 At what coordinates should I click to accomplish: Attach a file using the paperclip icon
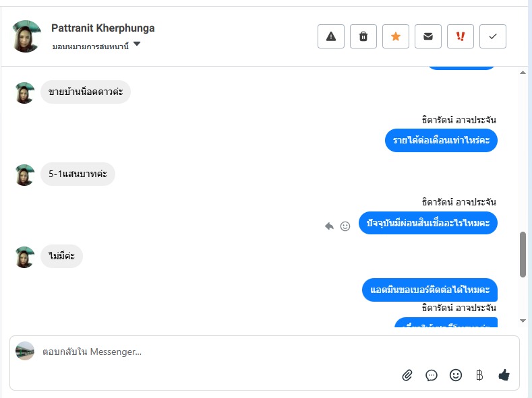point(407,375)
